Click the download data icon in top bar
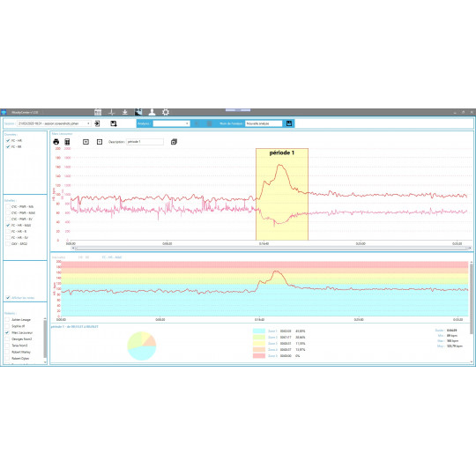 [x=125, y=112]
